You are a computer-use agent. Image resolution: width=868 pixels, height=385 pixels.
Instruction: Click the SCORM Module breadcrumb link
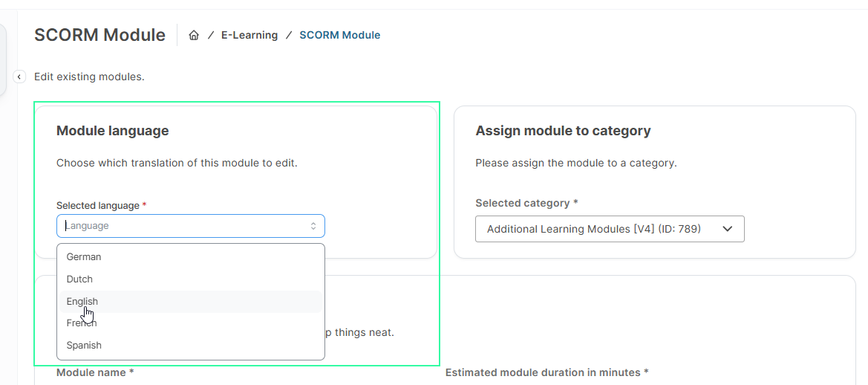(x=339, y=35)
